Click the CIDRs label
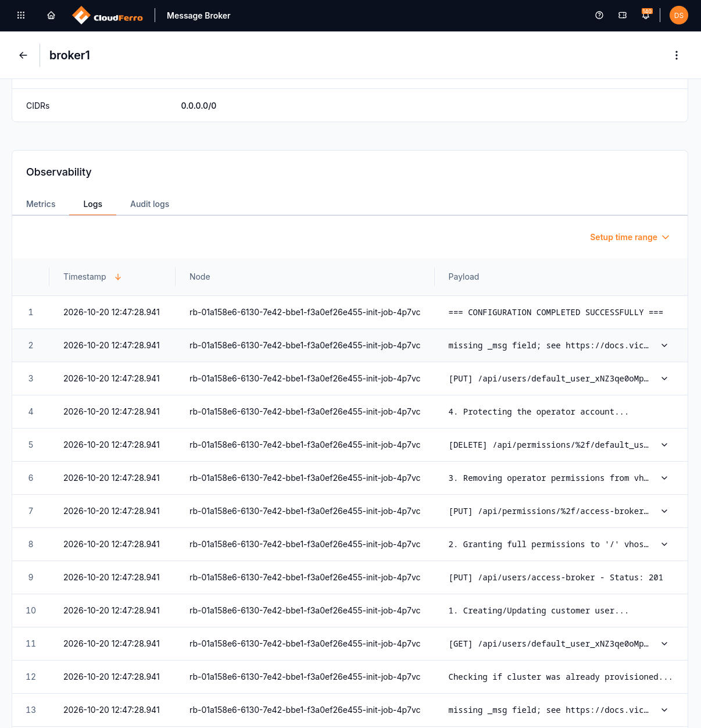The width and height of the screenshot is (701, 728). (38, 106)
